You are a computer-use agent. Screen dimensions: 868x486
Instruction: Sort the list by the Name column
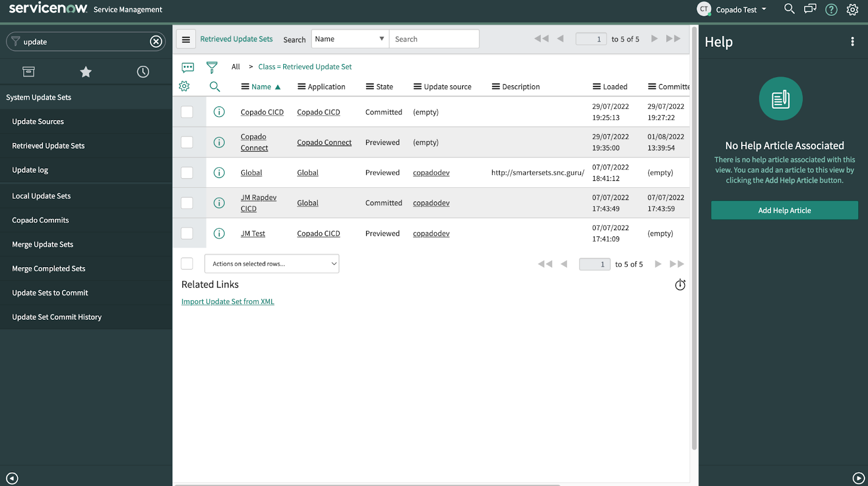point(261,87)
